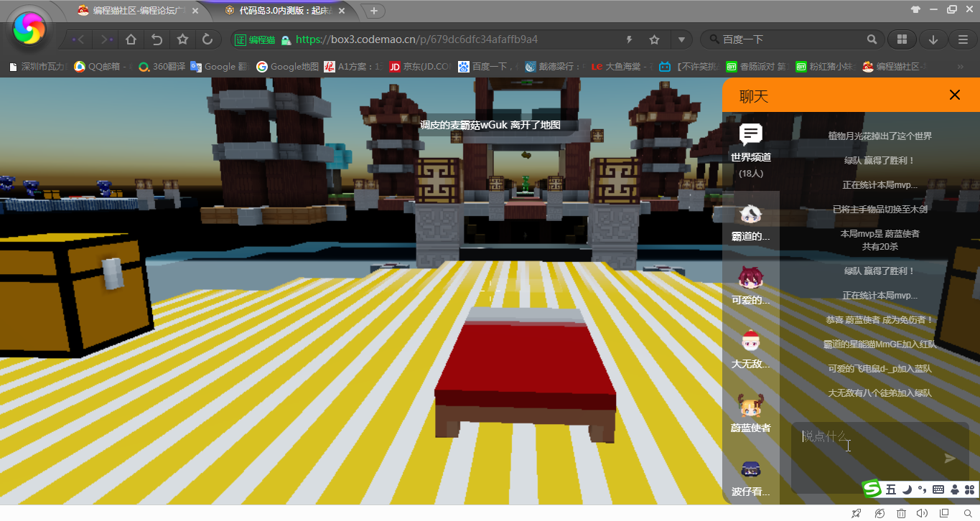Viewport: 980px width, 521px height.
Task: Open page zoom magnifier in status bar
Action: click(x=968, y=513)
